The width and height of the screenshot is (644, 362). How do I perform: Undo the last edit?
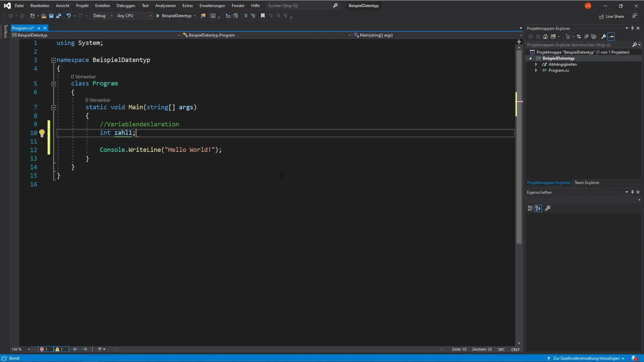69,16
